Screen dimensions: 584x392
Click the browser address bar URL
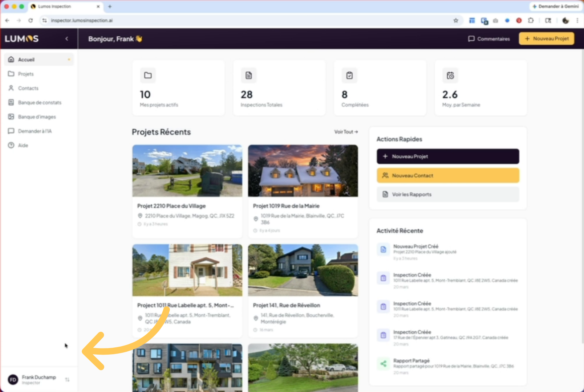coord(82,20)
